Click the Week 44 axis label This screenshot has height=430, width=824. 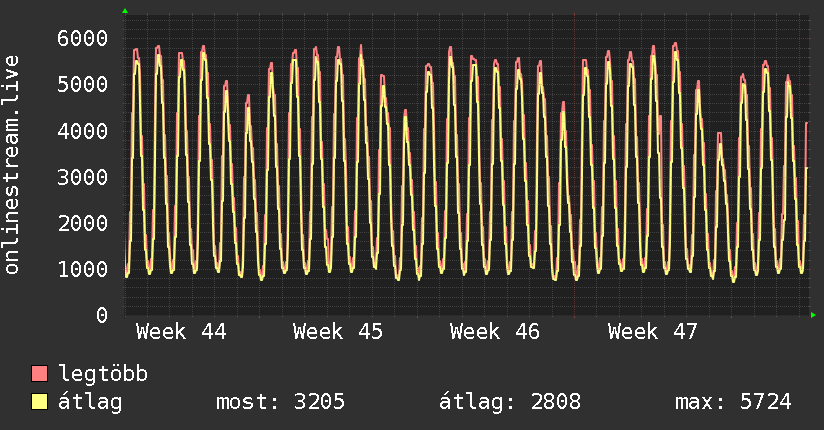pyautogui.click(x=181, y=332)
